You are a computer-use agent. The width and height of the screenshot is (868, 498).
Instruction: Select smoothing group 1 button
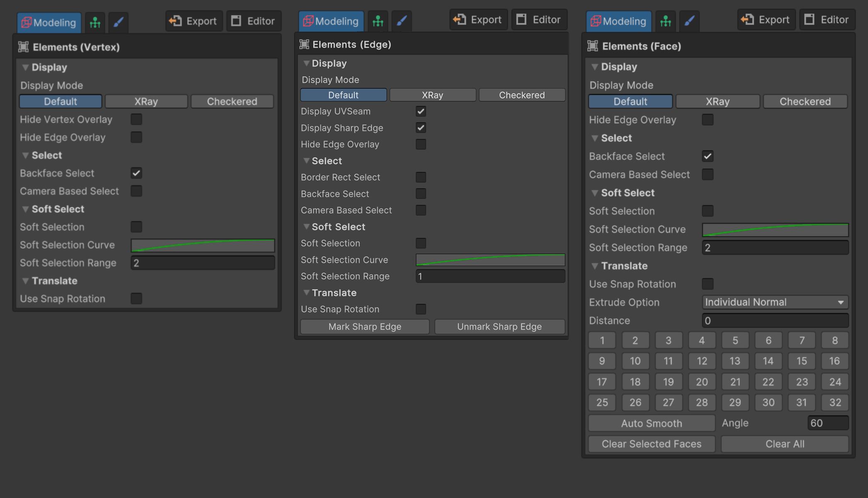coord(602,341)
